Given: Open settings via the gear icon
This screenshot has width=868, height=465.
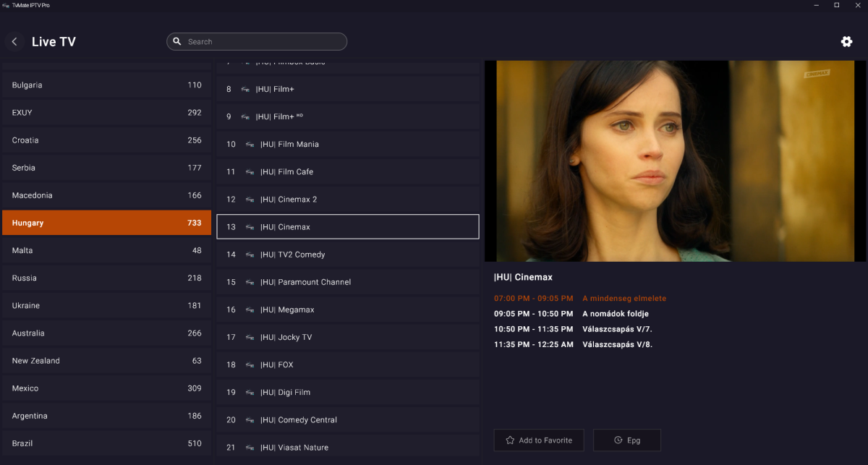Looking at the screenshot, I should (x=846, y=42).
